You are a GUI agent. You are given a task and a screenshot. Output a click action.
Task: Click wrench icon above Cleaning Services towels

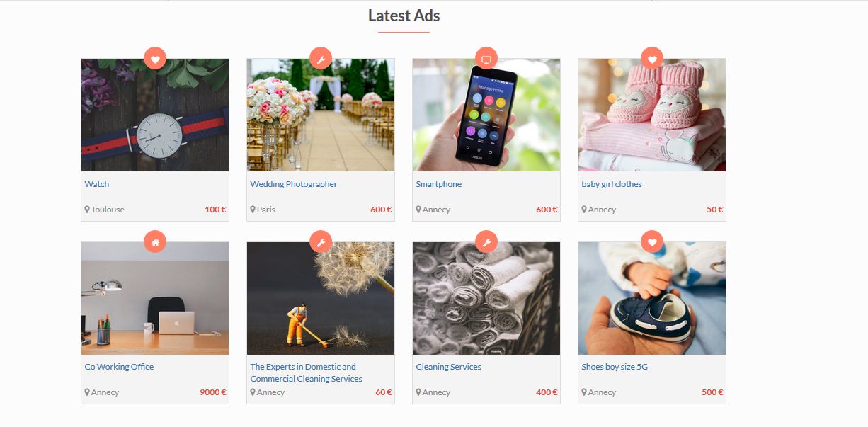tap(486, 242)
